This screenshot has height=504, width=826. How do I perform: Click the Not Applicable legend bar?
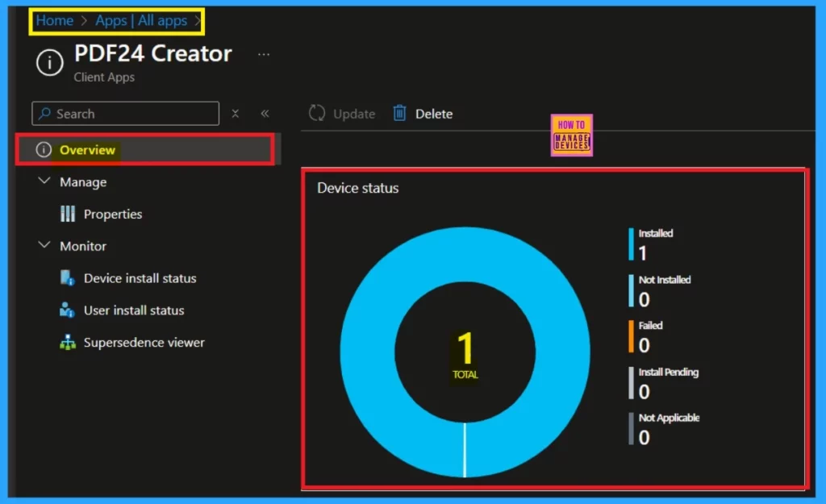[631, 429]
